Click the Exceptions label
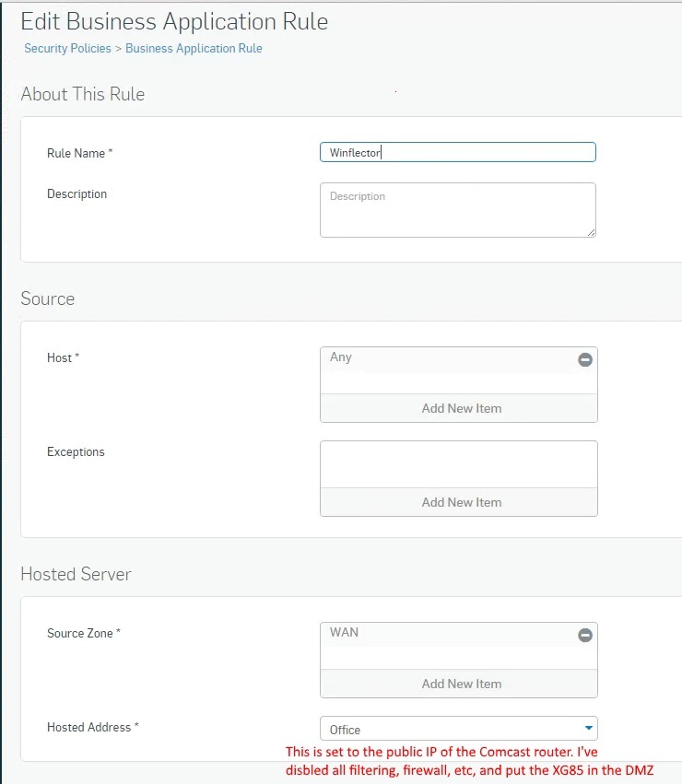Screen dimensions: 682x784 click(x=76, y=451)
